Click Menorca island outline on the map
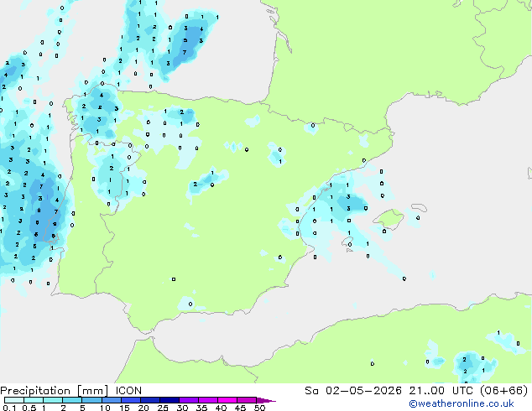Image resolution: width=532 pixels, height=411 pixels. (420, 207)
